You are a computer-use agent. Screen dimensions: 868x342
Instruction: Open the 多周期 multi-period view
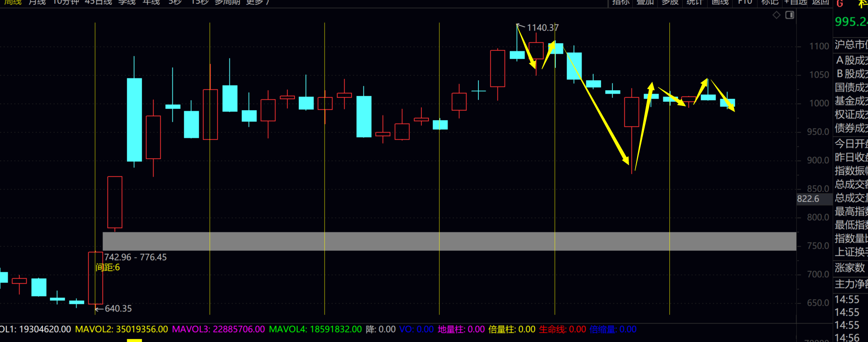(227, 2)
